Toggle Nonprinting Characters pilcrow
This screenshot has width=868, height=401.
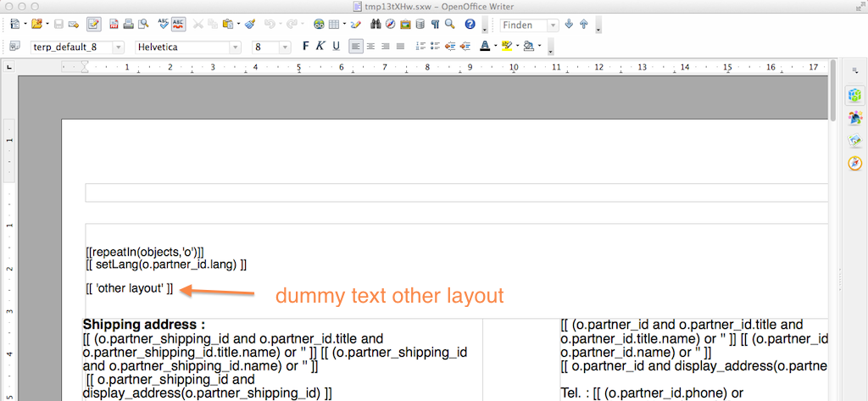pos(435,25)
